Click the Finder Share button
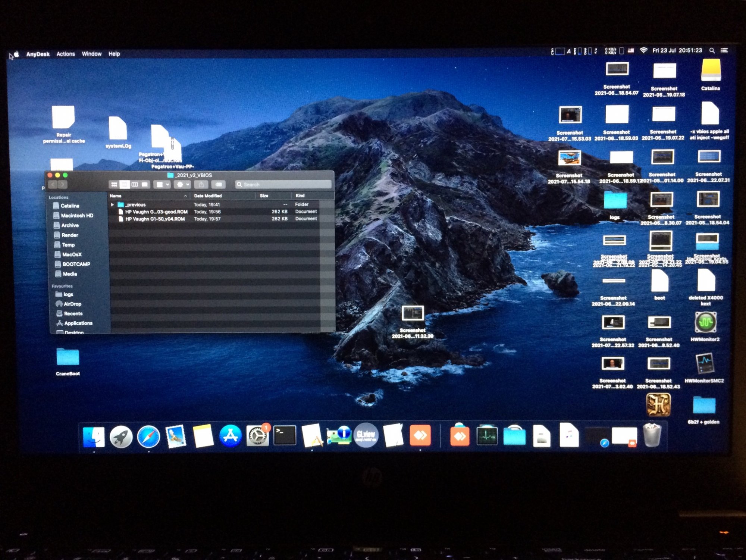This screenshot has height=560, width=746. point(201,185)
